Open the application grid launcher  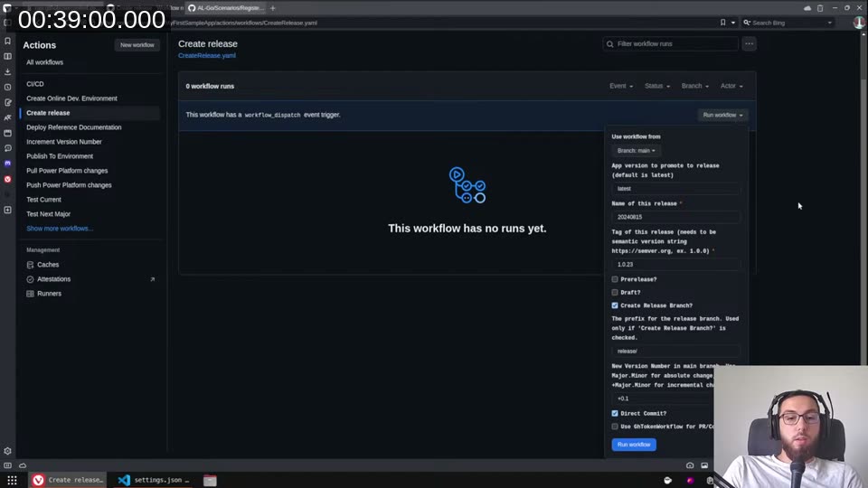12,480
